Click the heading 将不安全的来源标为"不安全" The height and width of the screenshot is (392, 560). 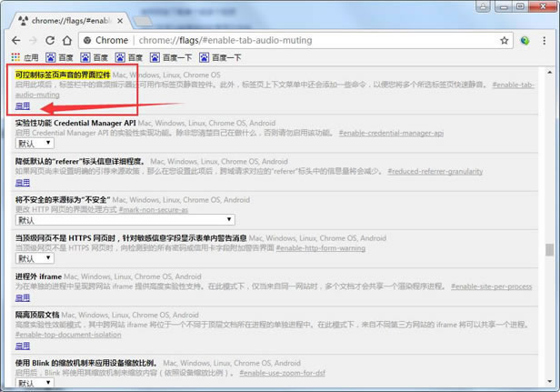click(x=63, y=200)
